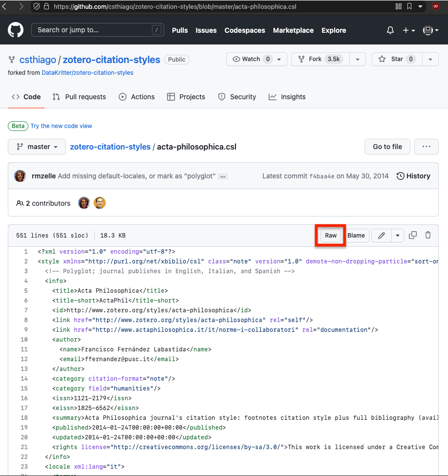Open the notifications bell
The width and height of the screenshot is (448, 476).
390,30
